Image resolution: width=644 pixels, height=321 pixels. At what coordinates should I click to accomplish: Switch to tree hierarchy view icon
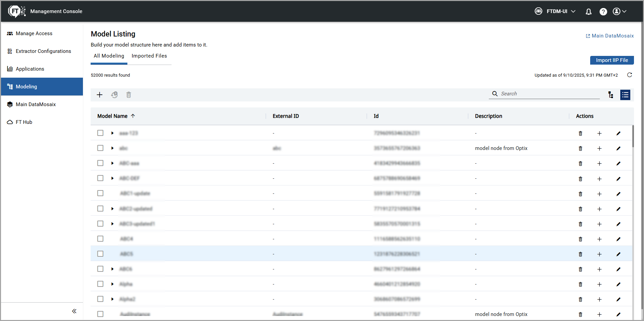pos(611,95)
